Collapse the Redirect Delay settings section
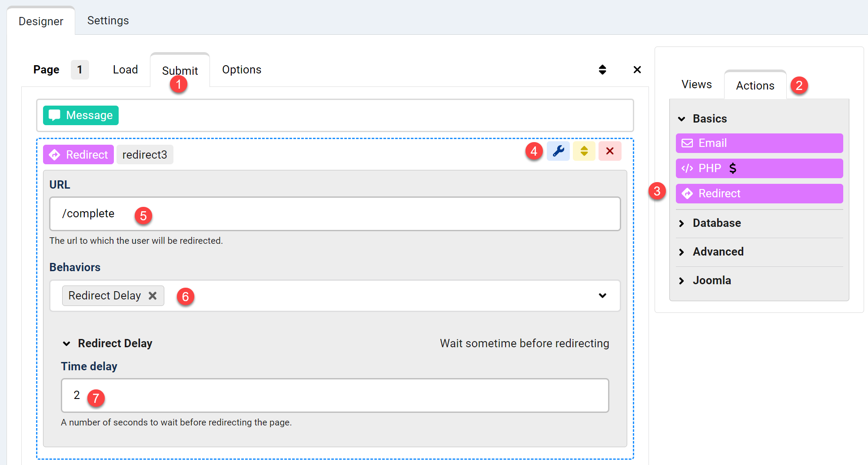The height and width of the screenshot is (465, 868). click(67, 343)
